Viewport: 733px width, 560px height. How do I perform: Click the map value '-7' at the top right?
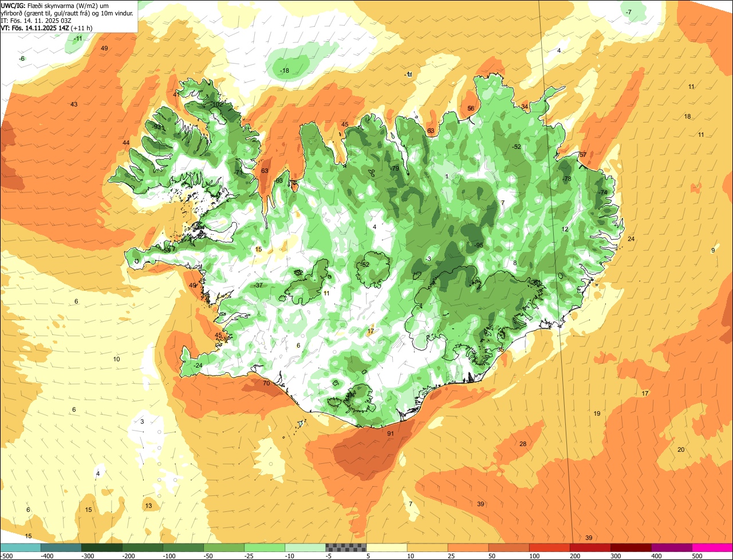pos(628,12)
